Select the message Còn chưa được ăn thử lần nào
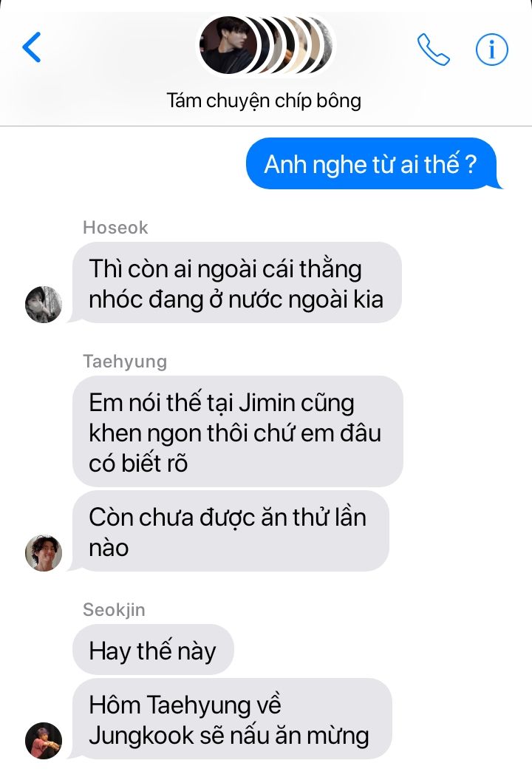532x783 pixels. (x=230, y=532)
